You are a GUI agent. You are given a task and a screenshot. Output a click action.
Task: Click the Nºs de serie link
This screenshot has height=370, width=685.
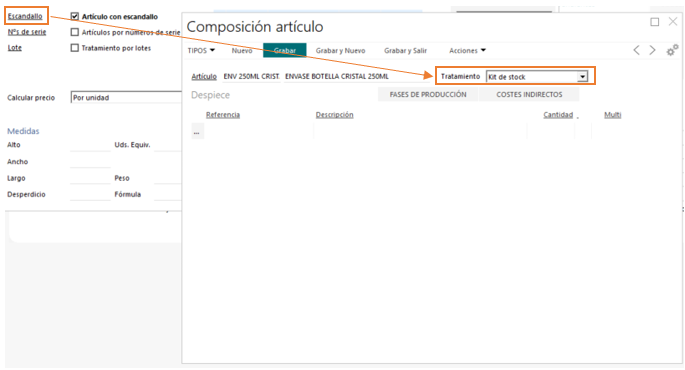click(27, 32)
